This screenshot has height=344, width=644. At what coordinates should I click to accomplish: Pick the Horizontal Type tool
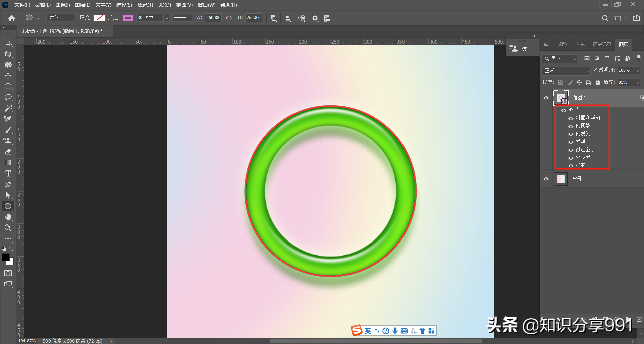point(8,174)
